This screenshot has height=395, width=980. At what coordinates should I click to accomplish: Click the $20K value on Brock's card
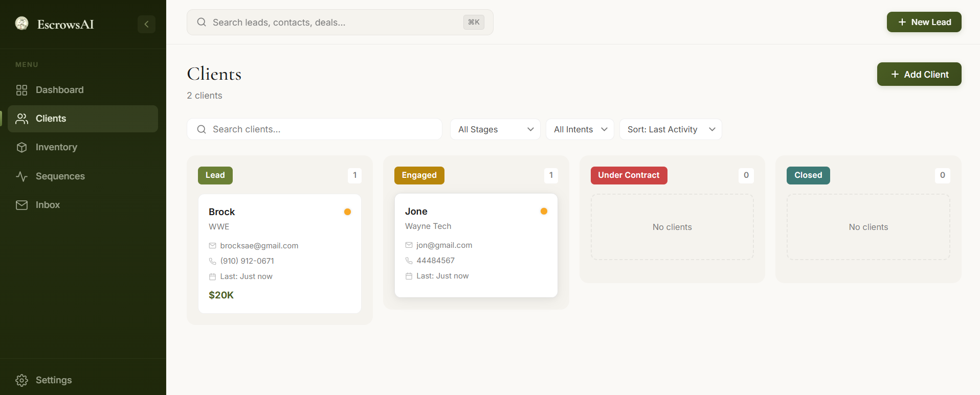click(x=221, y=295)
